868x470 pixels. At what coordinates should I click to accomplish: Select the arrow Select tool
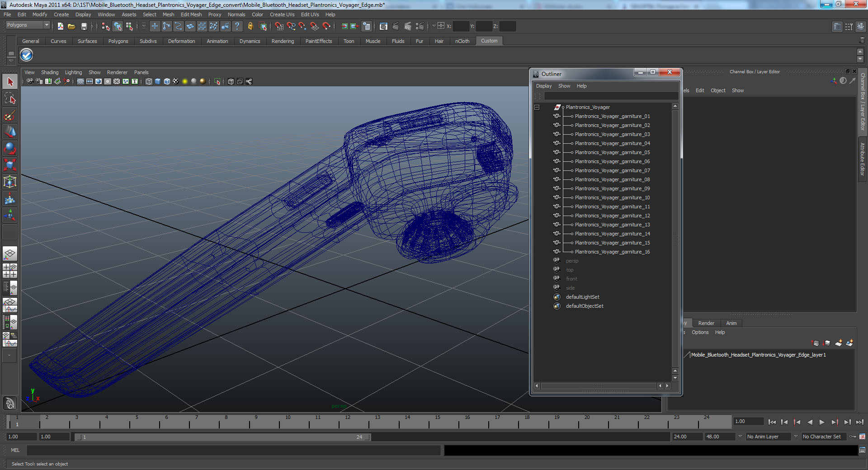point(10,82)
